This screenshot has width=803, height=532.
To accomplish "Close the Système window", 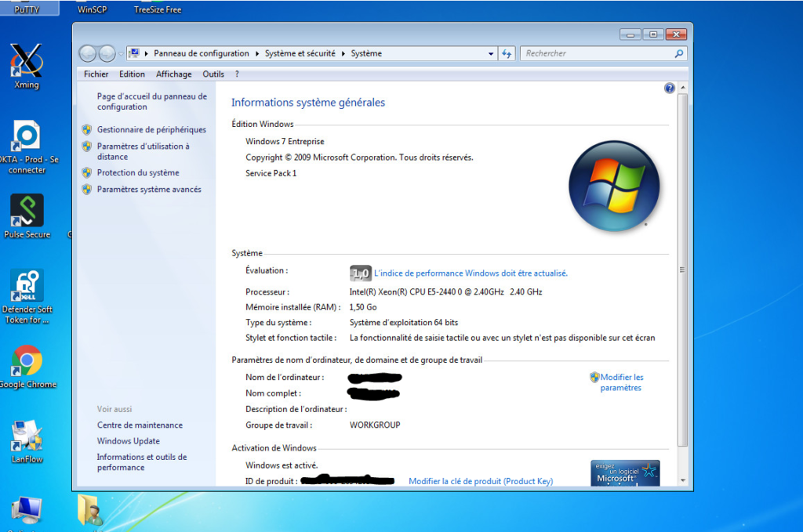I will point(676,34).
